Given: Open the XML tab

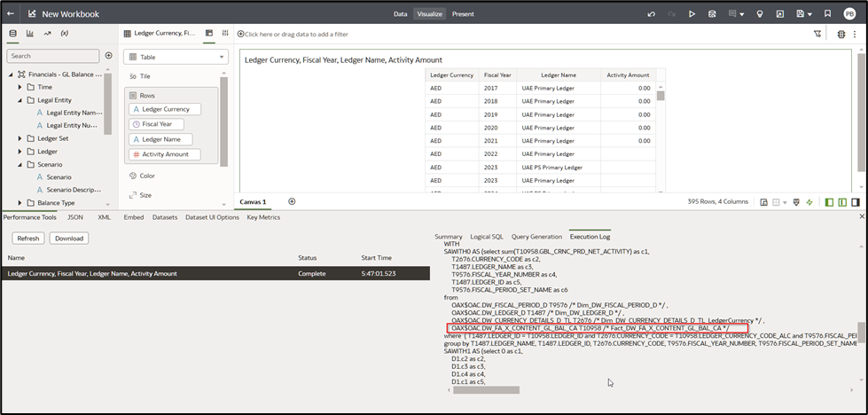Looking at the screenshot, I should tap(104, 217).
